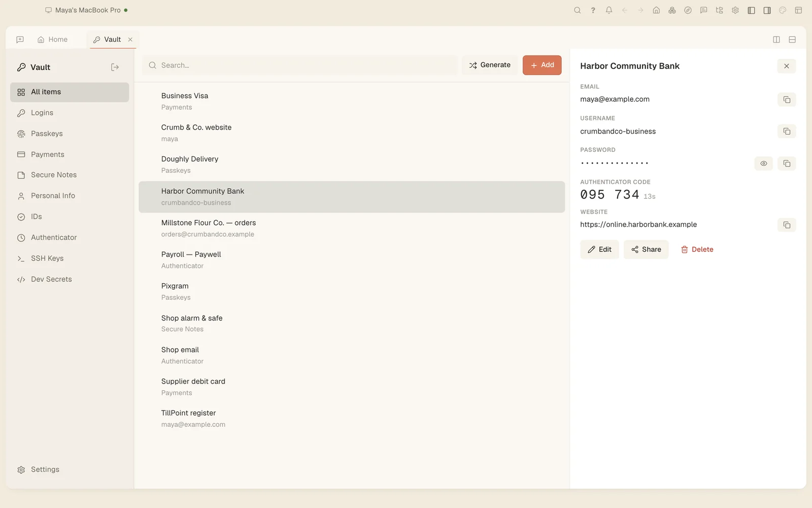This screenshot has width=812, height=508.
Task: Switch to the Home tab
Action: (52, 40)
